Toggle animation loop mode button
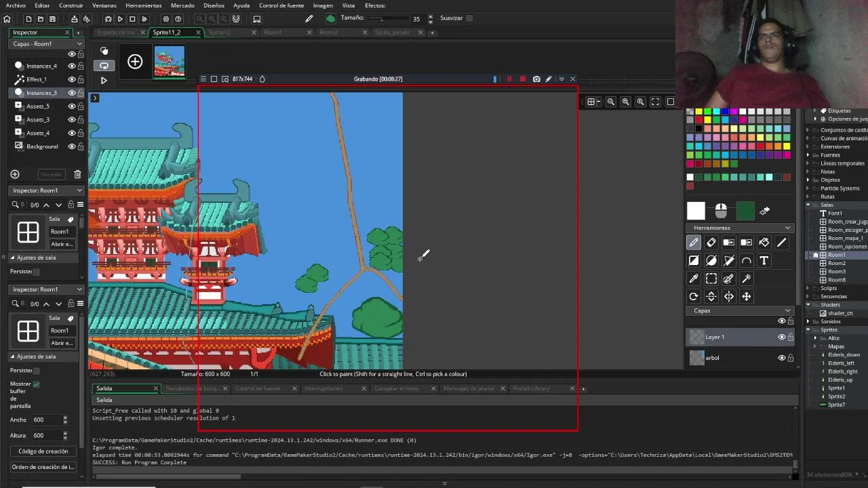The width and height of the screenshot is (868, 488). click(x=104, y=66)
